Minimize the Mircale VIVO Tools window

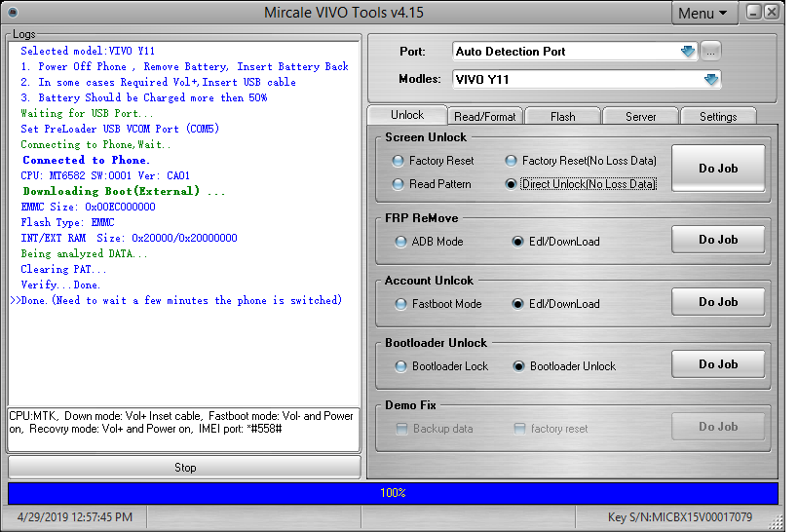tap(754, 12)
